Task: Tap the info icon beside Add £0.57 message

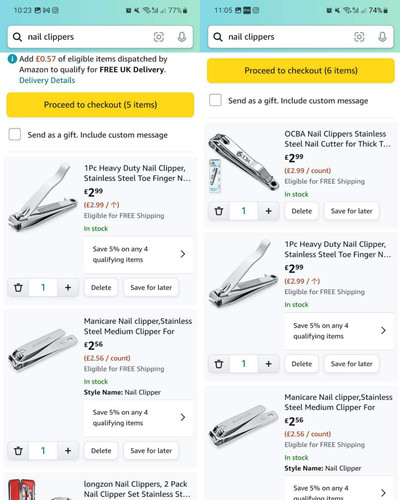Action: coord(12,59)
